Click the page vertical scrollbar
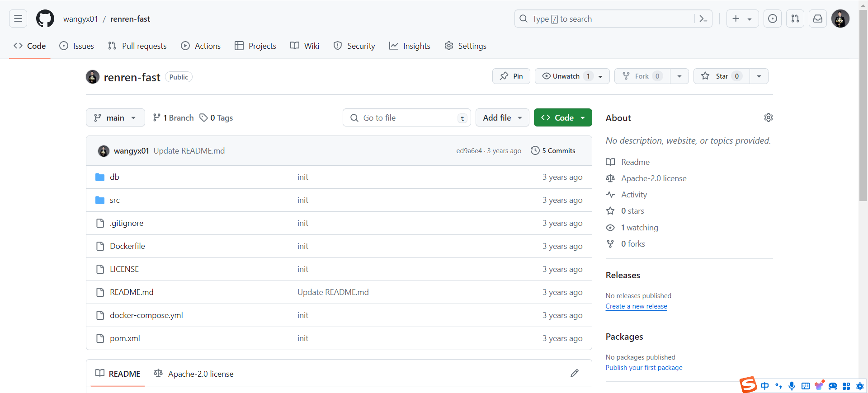This screenshot has height=393, width=868. (863, 105)
